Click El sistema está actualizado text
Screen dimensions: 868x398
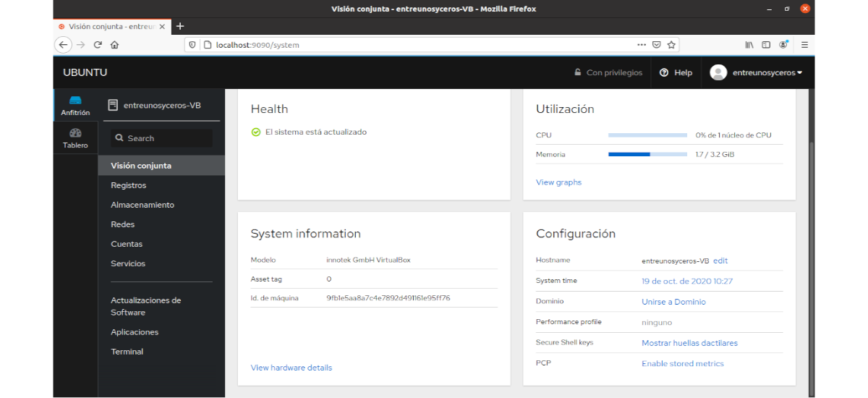[316, 132]
